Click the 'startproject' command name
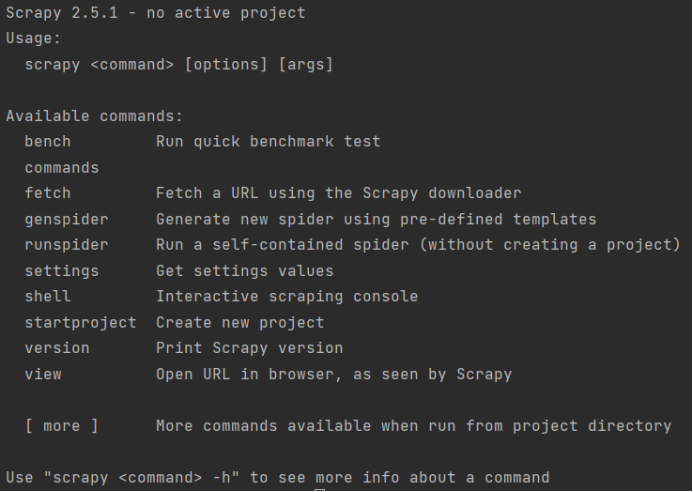Screen dimensions: 693x492 (80, 323)
